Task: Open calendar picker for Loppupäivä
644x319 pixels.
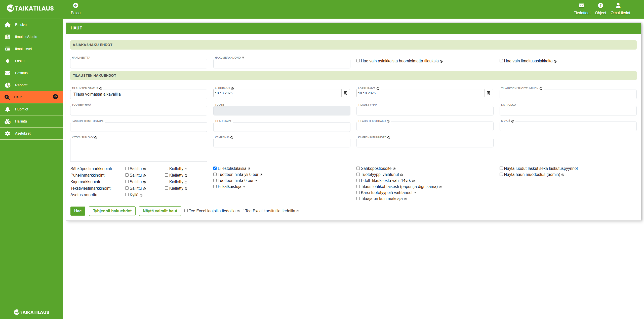Action: point(489,93)
